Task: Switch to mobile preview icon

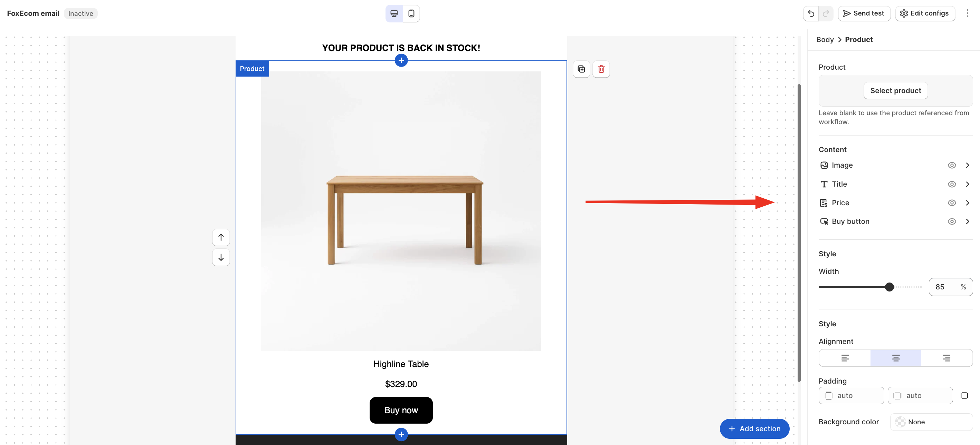Action: coord(411,14)
